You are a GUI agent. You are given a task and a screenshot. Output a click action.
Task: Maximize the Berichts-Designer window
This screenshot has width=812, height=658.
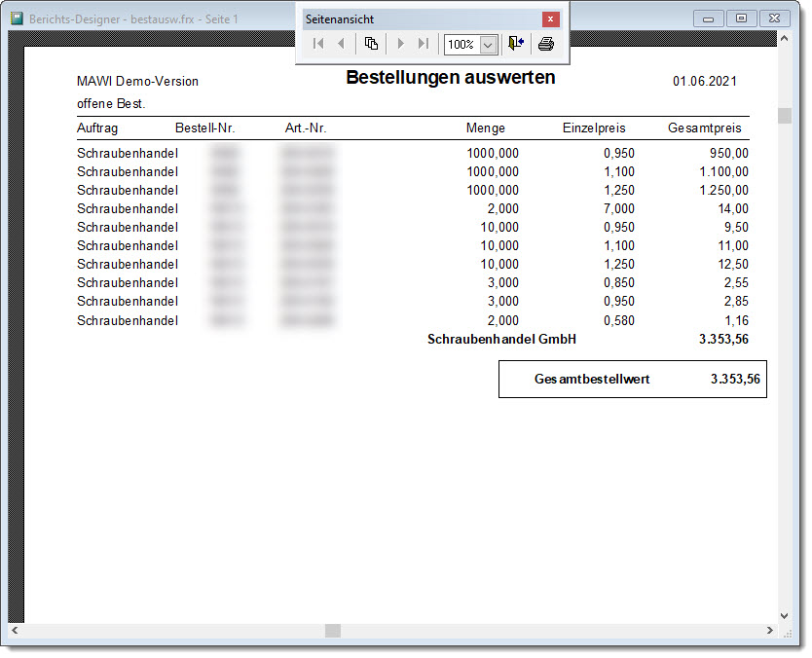coord(741,18)
